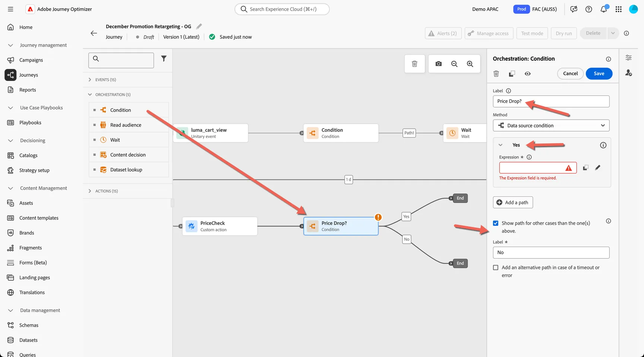Cancel the condition edits
Screen dimensions: 644x357
570,73
